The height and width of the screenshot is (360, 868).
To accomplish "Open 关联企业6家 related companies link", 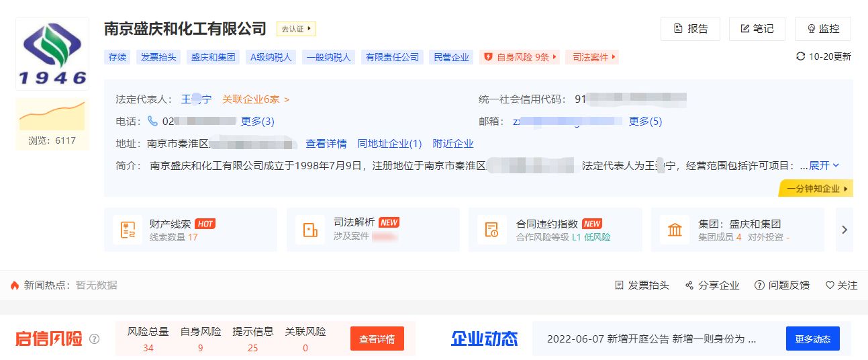I will click(256, 99).
